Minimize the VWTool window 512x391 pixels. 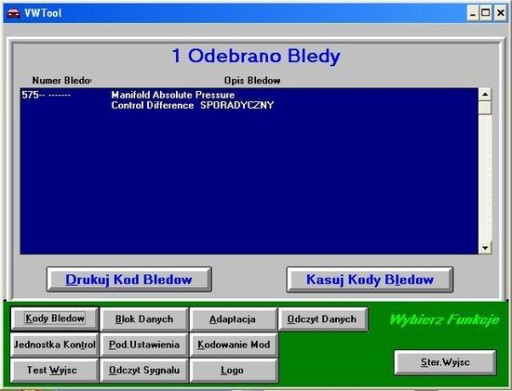pos(473,13)
